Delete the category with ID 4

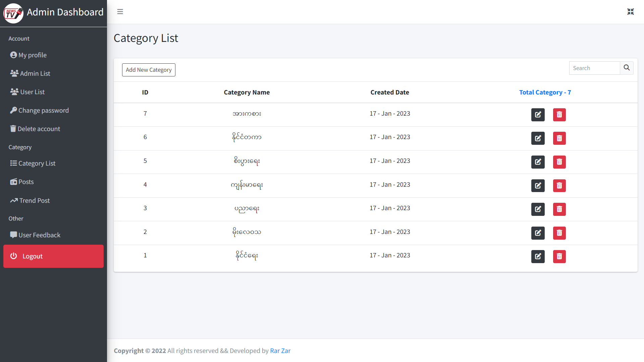pyautogui.click(x=559, y=186)
